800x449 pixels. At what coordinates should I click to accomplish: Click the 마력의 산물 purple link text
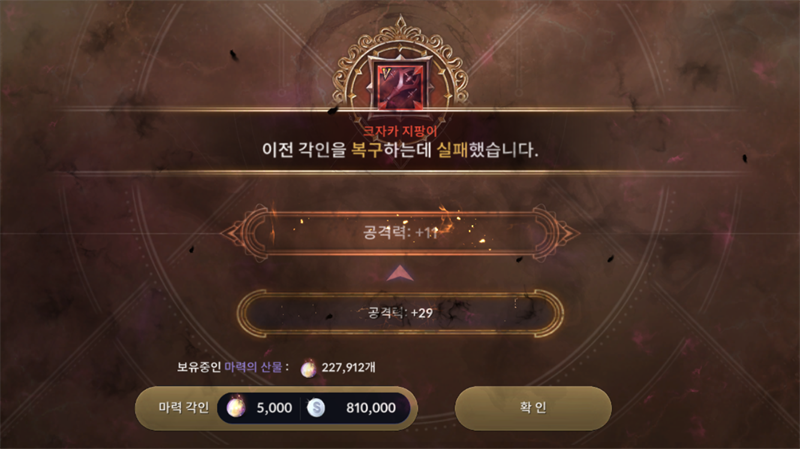coord(253,367)
